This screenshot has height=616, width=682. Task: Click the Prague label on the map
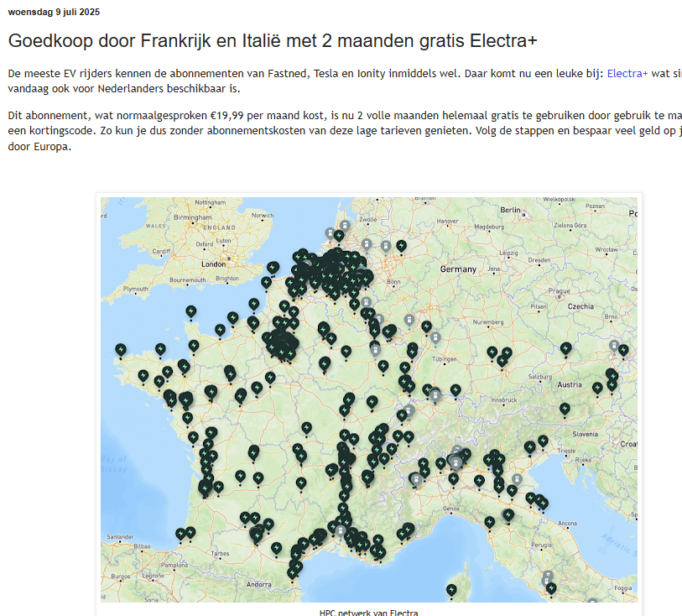[x=559, y=291]
